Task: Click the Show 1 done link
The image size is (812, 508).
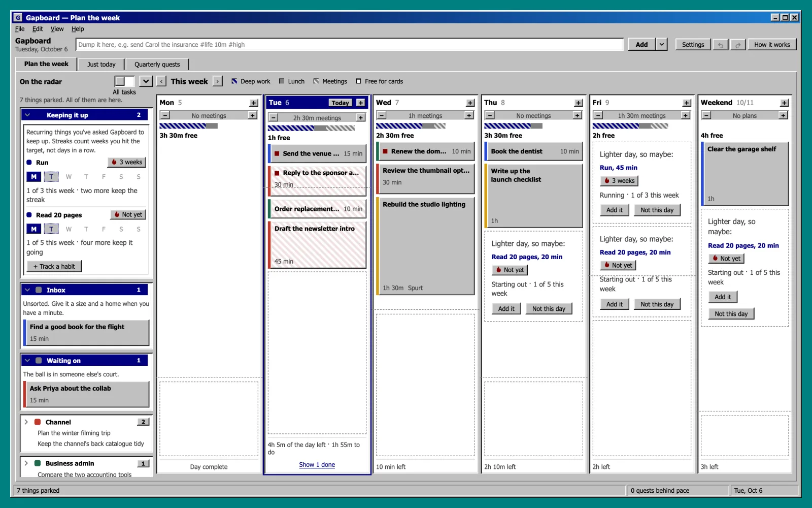Action: 317,465
